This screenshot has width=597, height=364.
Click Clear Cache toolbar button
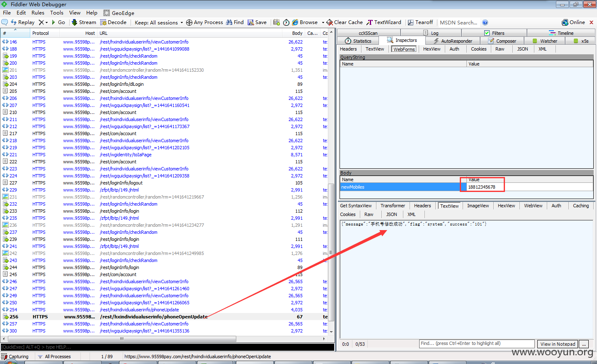[x=345, y=22]
